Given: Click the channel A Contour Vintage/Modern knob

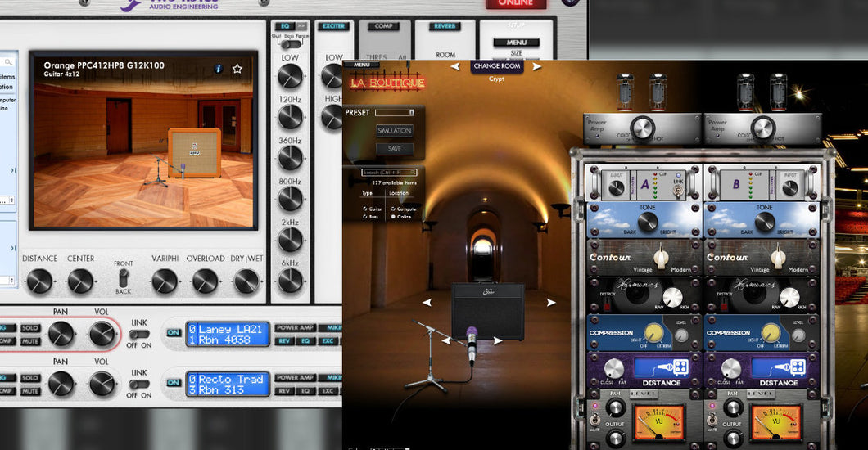Looking at the screenshot, I should pos(661,258).
